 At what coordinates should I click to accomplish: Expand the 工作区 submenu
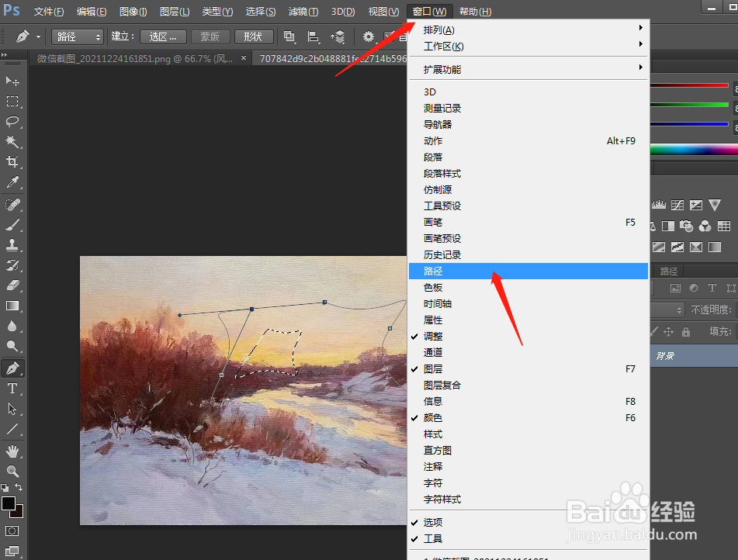click(528, 47)
